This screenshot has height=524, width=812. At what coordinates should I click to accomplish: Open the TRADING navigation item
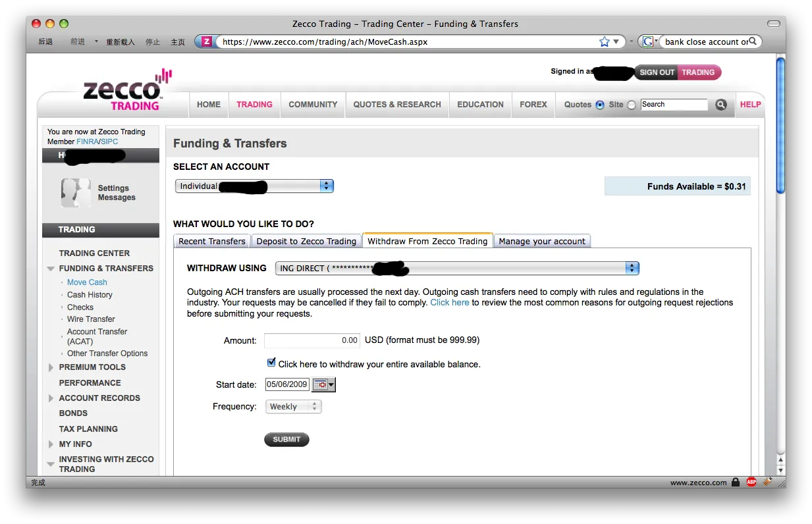click(254, 105)
